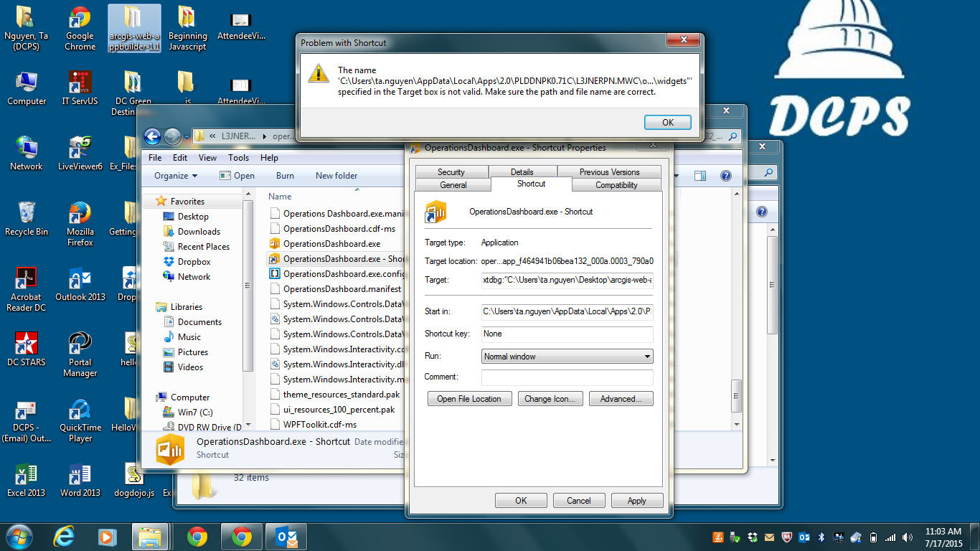
Task: Go back in the Explorer window
Action: (152, 136)
